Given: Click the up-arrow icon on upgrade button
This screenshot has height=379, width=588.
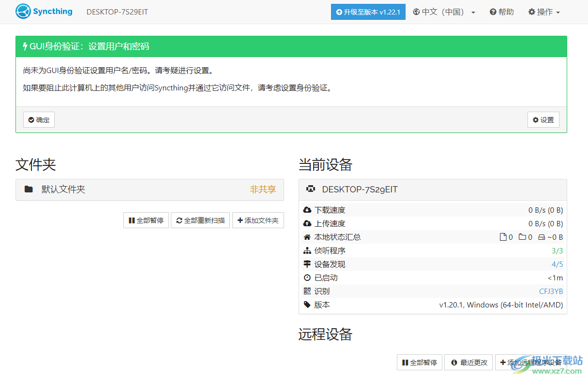Looking at the screenshot, I should 339,12.
